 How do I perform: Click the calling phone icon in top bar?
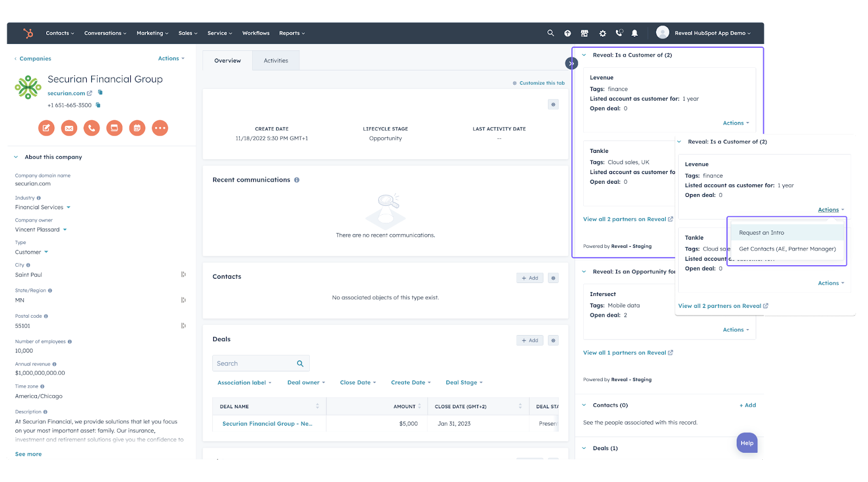point(619,33)
